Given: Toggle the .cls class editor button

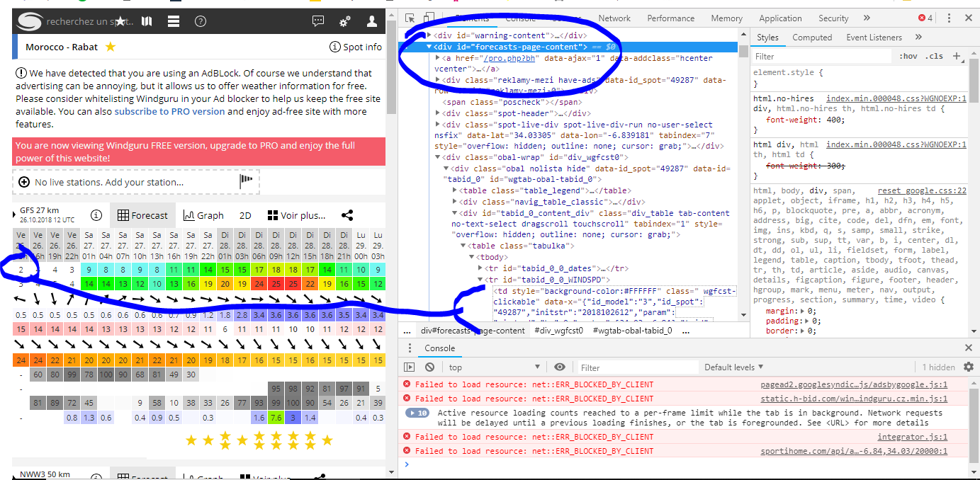Looking at the screenshot, I should [x=935, y=57].
